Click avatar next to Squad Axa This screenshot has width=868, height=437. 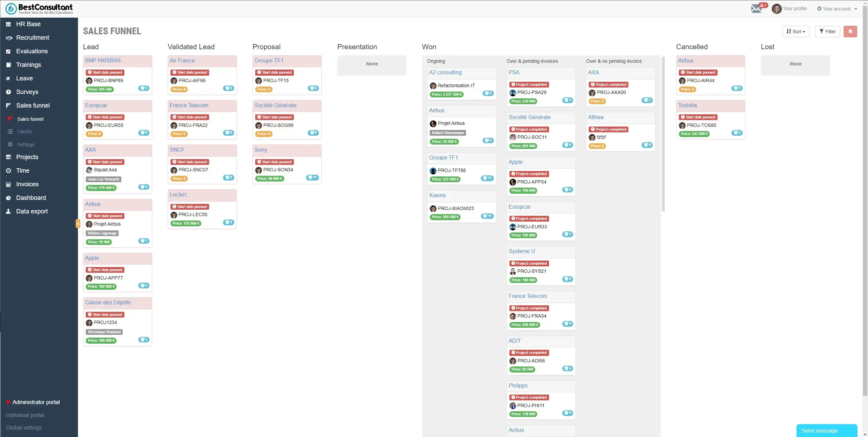(89, 170)
